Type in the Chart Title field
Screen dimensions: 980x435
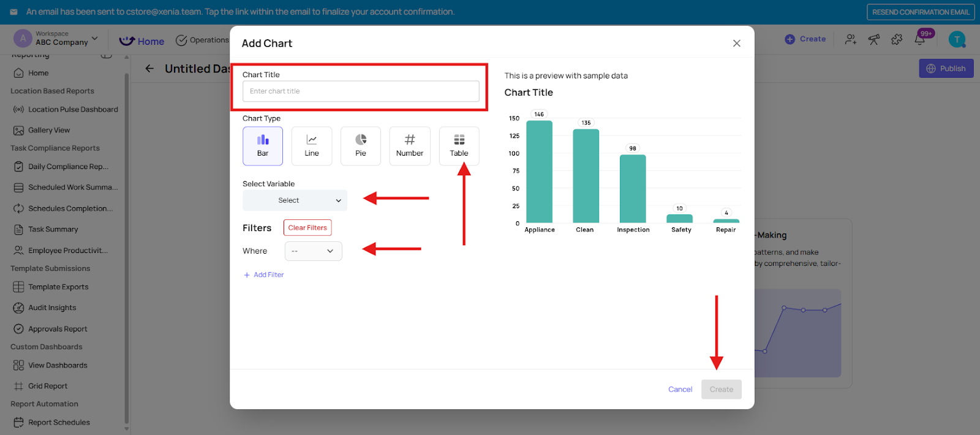361,91
